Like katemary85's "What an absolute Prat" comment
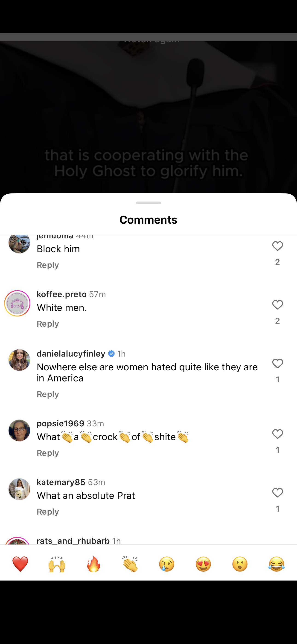297x644 pixels. click(x=277, y=493)
